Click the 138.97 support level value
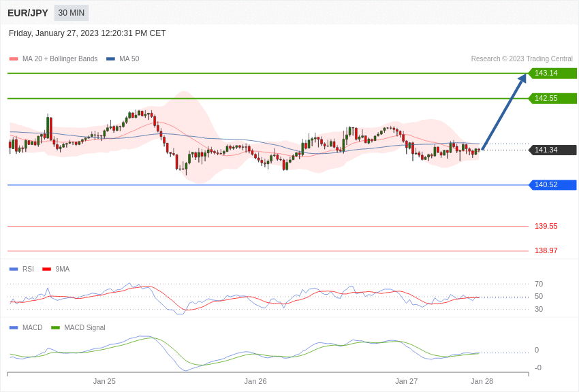 546,250
